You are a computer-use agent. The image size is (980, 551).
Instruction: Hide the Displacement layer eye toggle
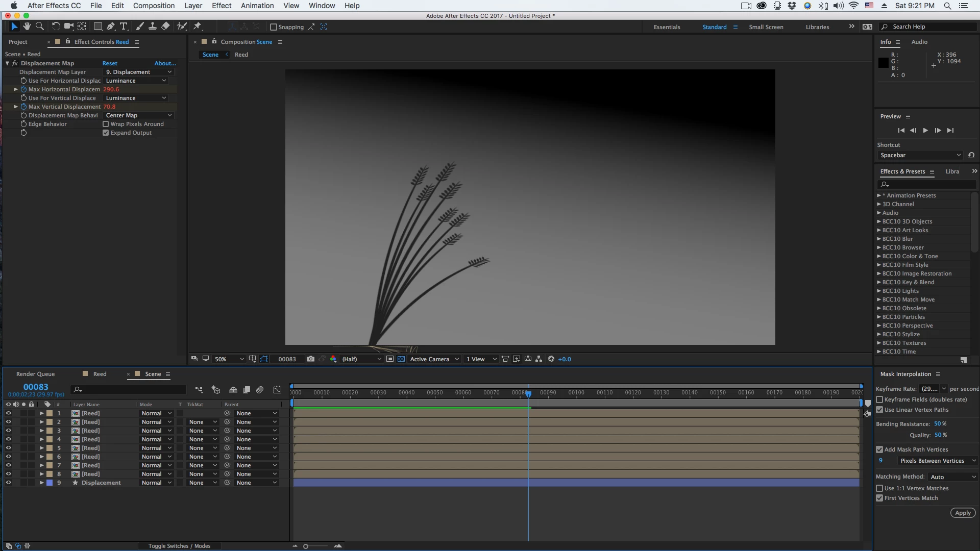pos(8,483)
